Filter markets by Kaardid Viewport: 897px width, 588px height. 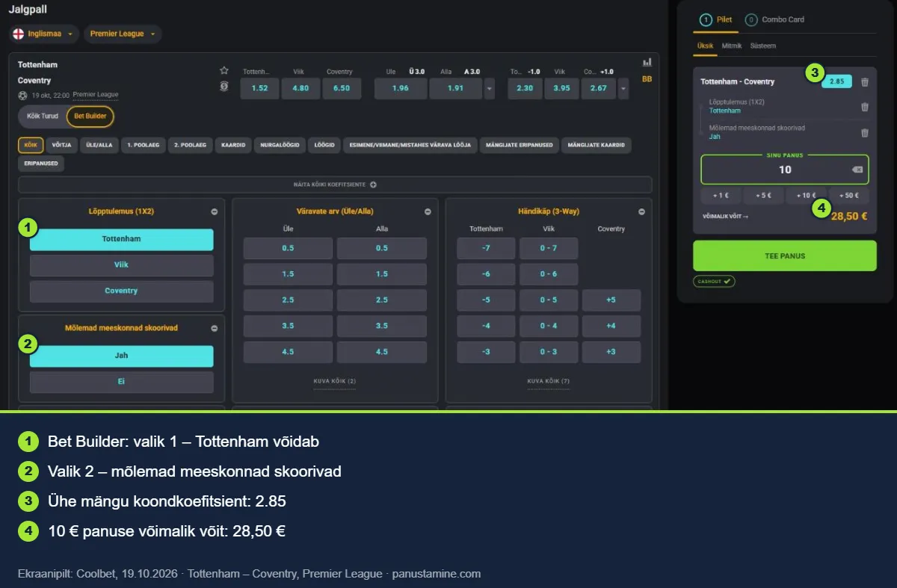tap(234, 145)
